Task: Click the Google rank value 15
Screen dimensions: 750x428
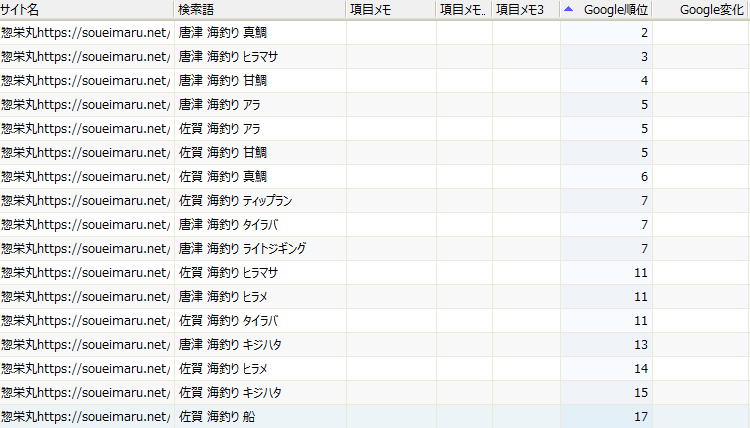Action: (x=641, y=392)
